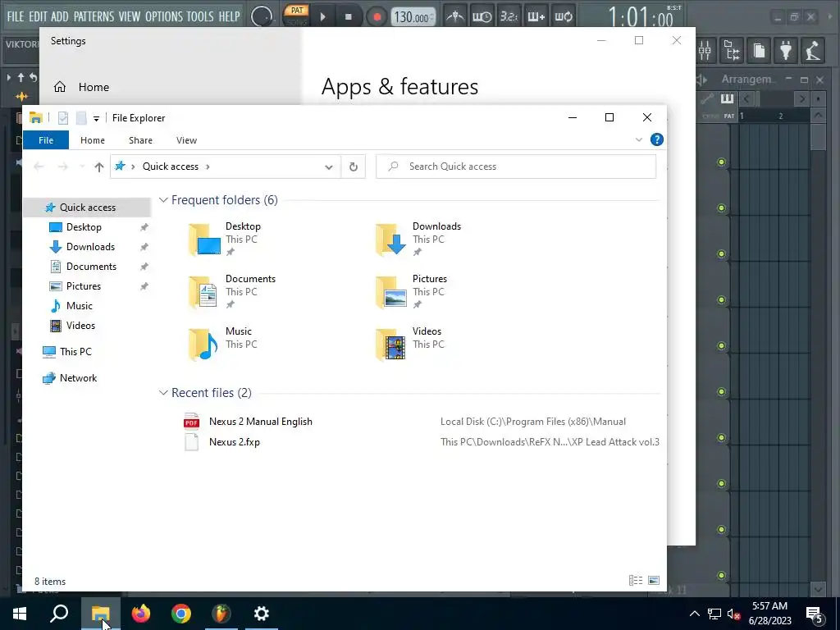Open the FL Studio PATTERNS menu

[94, 16]
